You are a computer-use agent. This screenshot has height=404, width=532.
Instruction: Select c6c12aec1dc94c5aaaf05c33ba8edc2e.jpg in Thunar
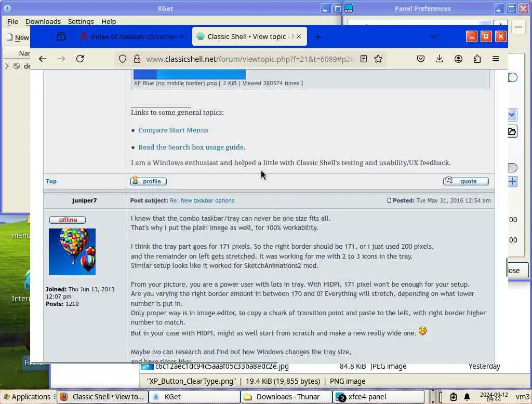pos(221,366)
